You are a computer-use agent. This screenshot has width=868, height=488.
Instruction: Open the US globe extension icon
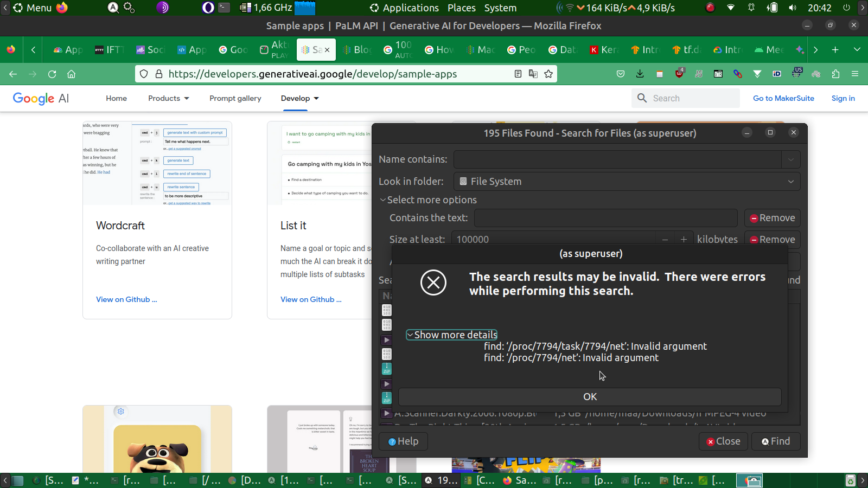[796, 73]
